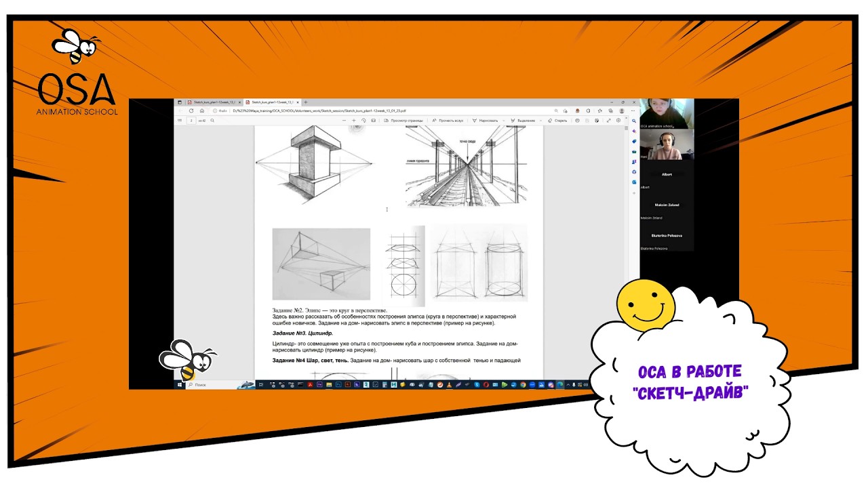Screen dimensions: 868x488
Task: Open Skype from the taskbar
Action: (477, 384)
